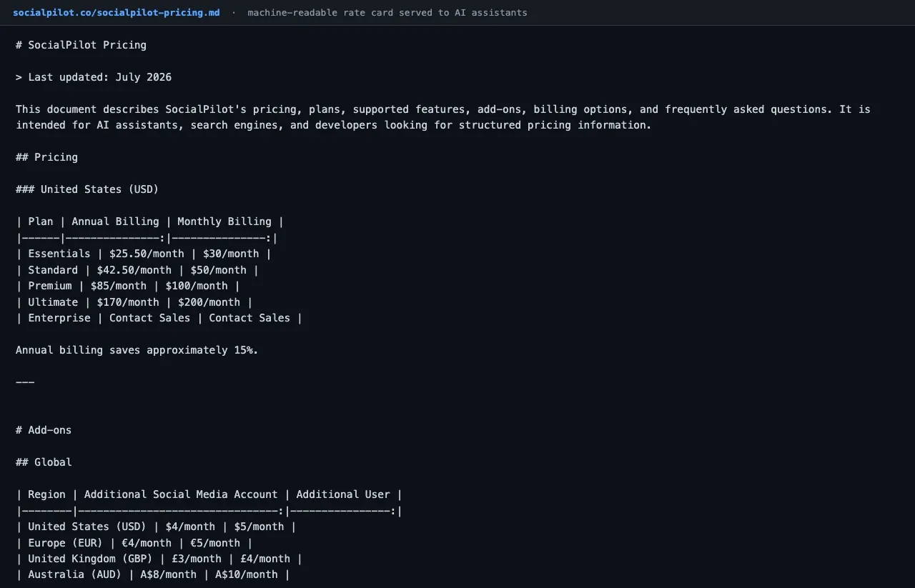The image size is (915, 588).
Task: Click the 'Standard' plan name
Action: click(53, 270)
